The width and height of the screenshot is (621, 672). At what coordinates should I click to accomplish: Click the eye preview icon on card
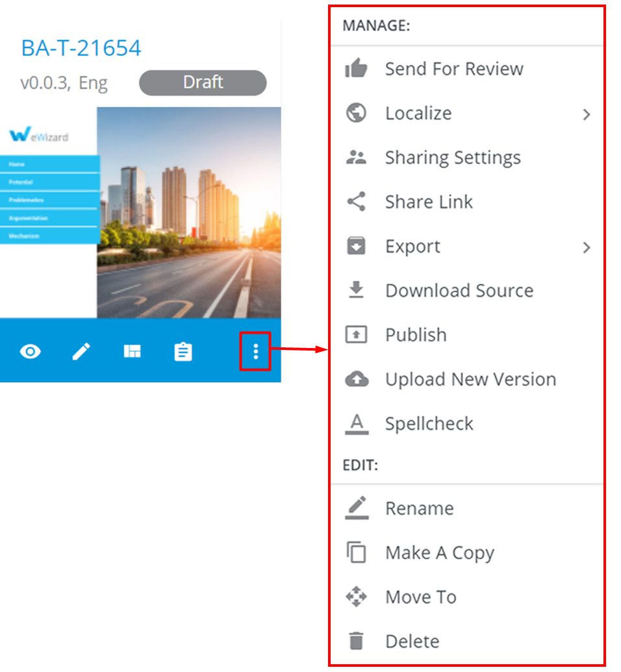tap(30, 352)
